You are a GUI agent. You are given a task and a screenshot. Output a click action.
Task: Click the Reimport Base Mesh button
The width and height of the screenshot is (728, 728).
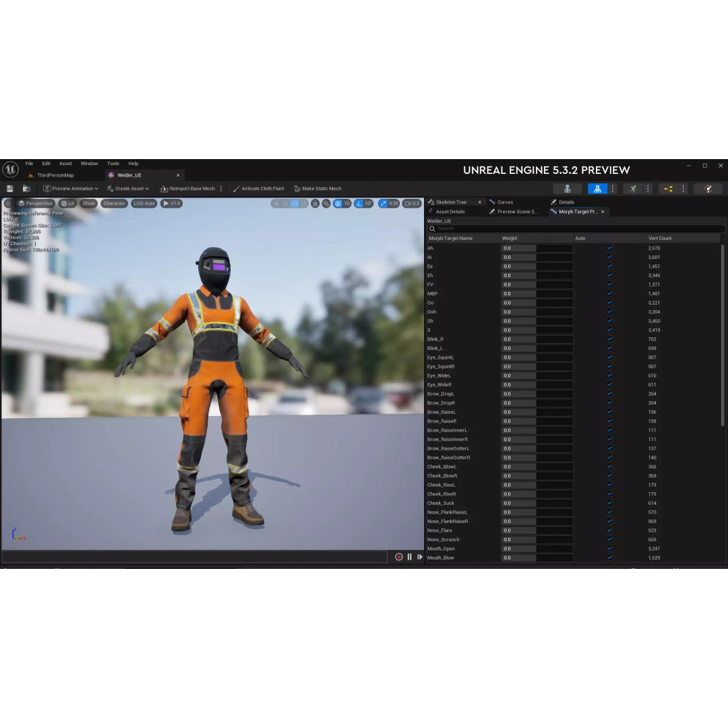[x=187, y=189]
